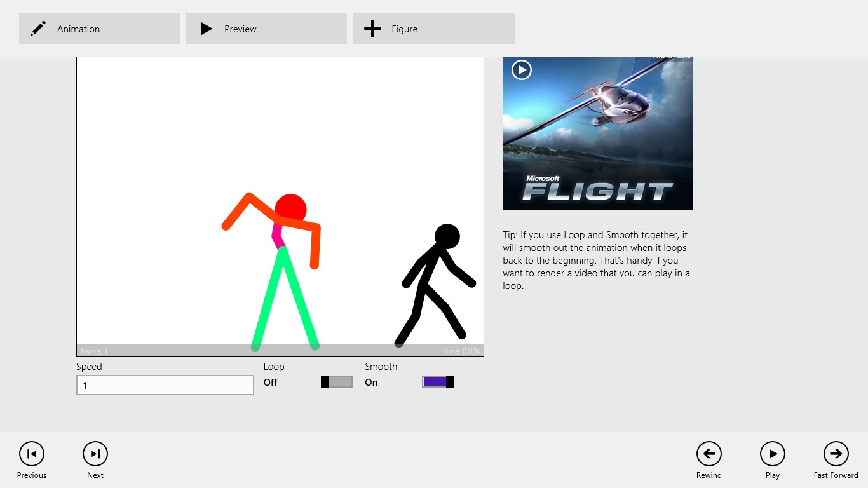Image resolution: width=868 pixels, height=488 pixels.
Task: Add a new figure with plus icon
Action: click(x=372, y=29)
